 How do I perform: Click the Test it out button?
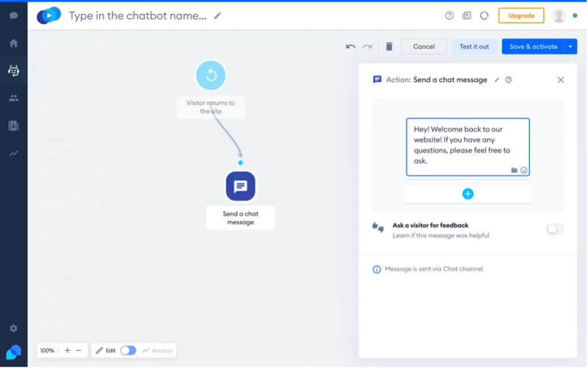pyautogui.click(x=474, y=46)
